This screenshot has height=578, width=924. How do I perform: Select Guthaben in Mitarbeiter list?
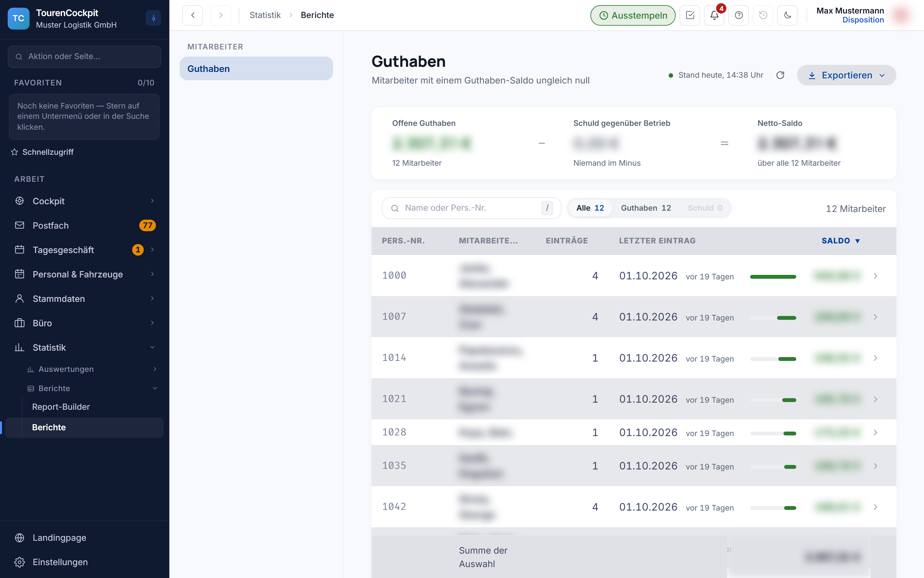[x=256, y=69]
